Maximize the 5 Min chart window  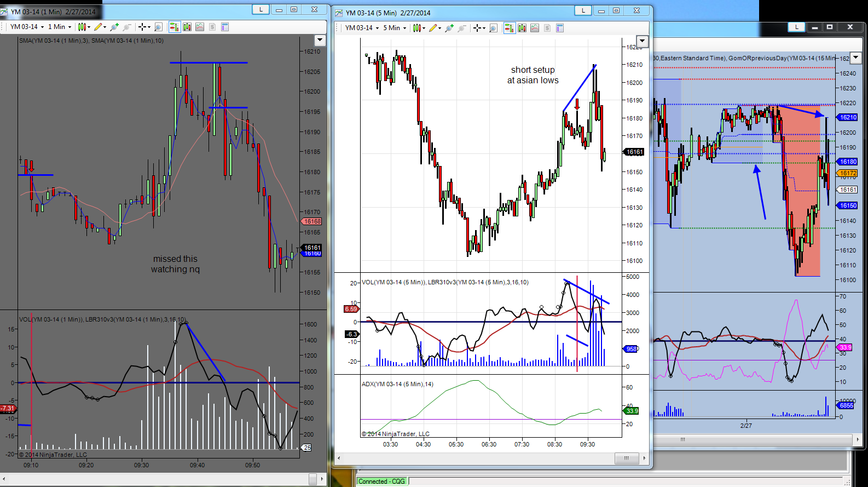point(616,10)
